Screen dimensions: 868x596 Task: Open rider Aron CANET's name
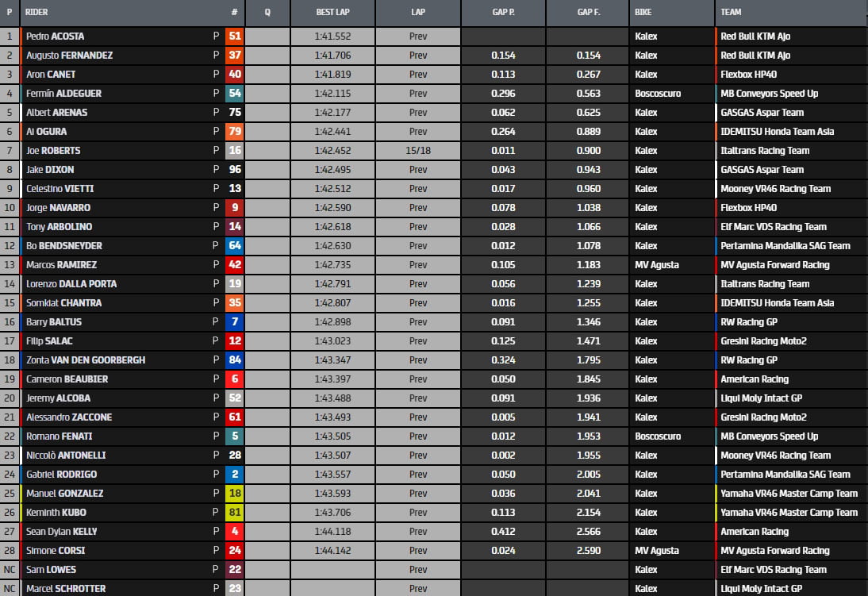51,75
